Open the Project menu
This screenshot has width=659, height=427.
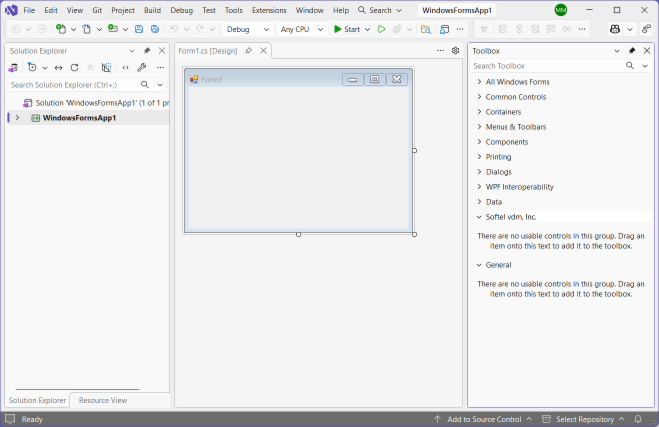tap(123, 10)
